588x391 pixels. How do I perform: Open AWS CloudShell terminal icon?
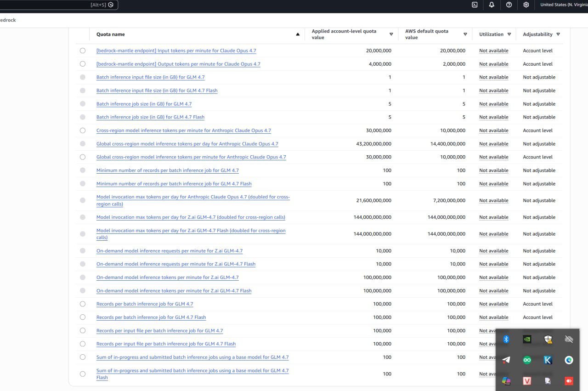click(x=475, y=5)
